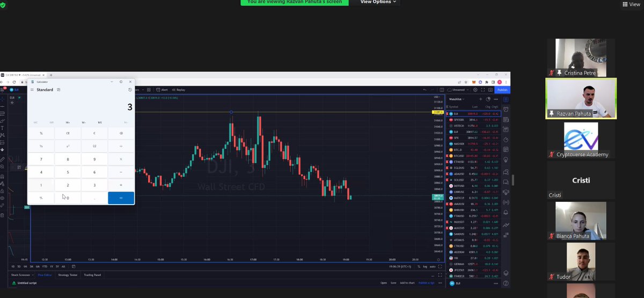Screen dimensions: 644x298
Task: Switch to the Trading Panel tab
Action: tap(92, 275)
